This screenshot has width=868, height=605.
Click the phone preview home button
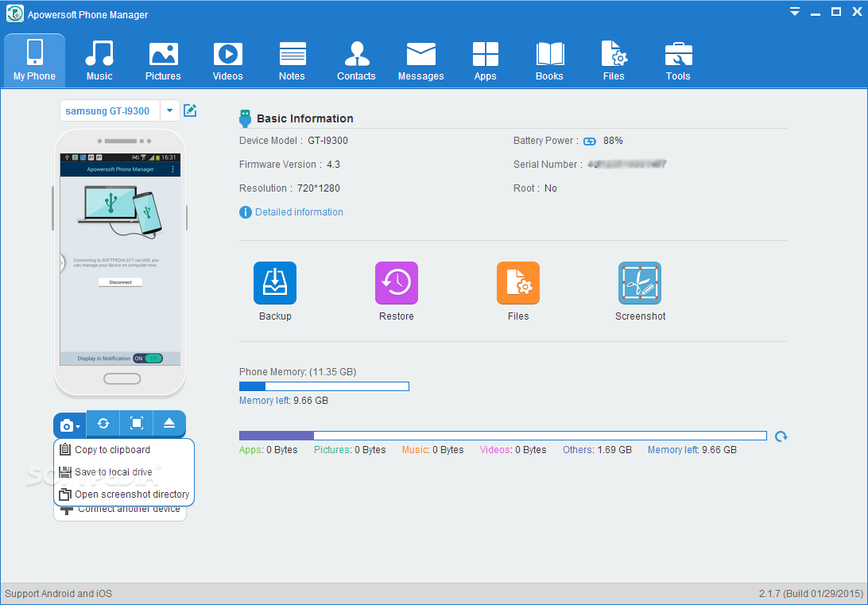(122, 378)
